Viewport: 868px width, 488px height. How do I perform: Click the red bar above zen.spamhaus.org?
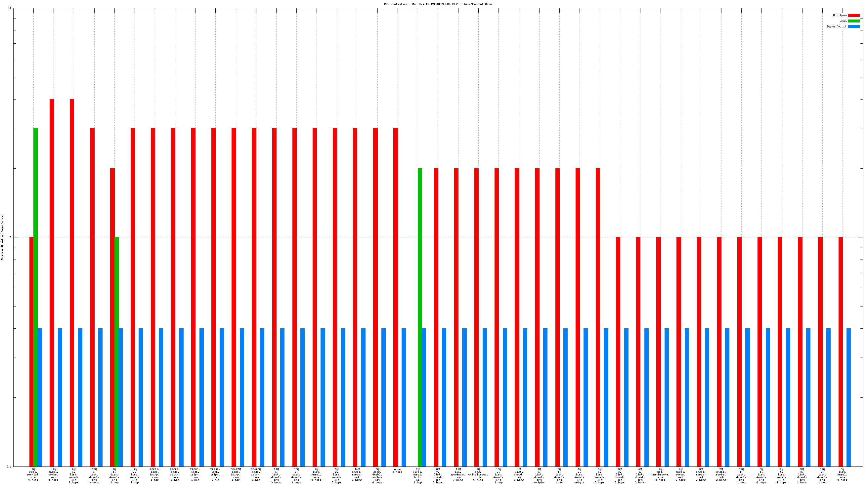point(456,317)
